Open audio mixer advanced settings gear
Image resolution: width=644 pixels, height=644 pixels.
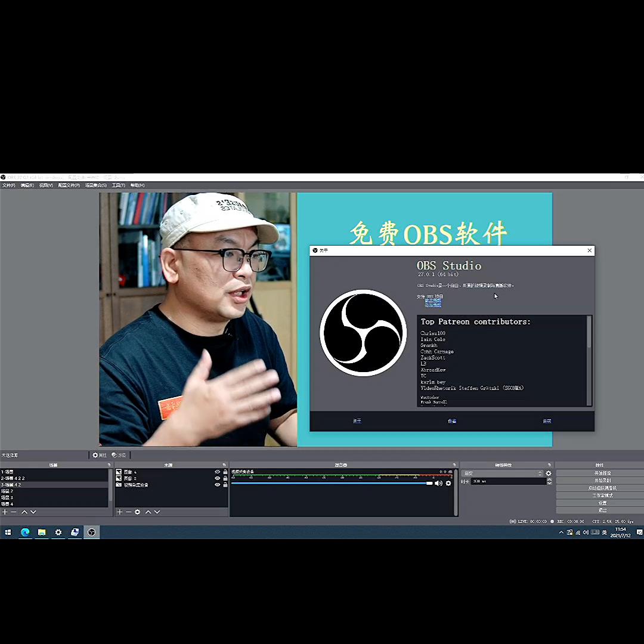pos(447,484)
